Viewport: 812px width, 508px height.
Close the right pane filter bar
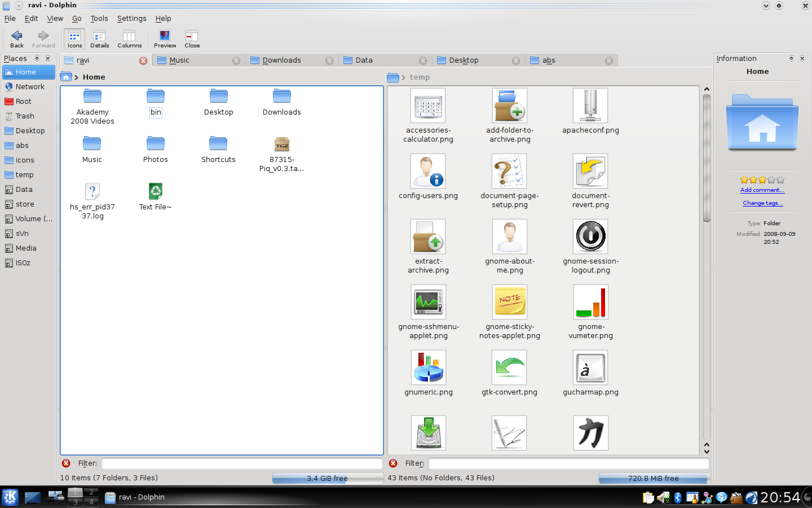393,463
